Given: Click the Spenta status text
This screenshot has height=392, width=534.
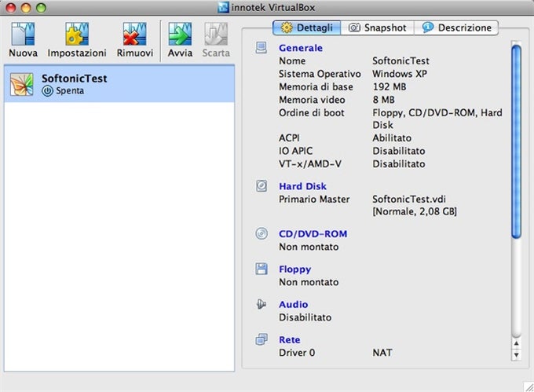Looking at the screenshot, I should click(70, 91).
